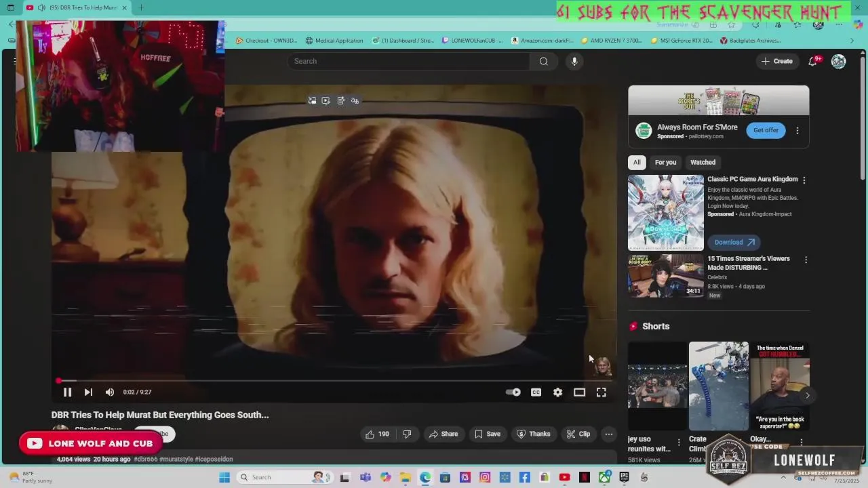Switch to theater mode view
868x488 pixels.
pos(579,392)
